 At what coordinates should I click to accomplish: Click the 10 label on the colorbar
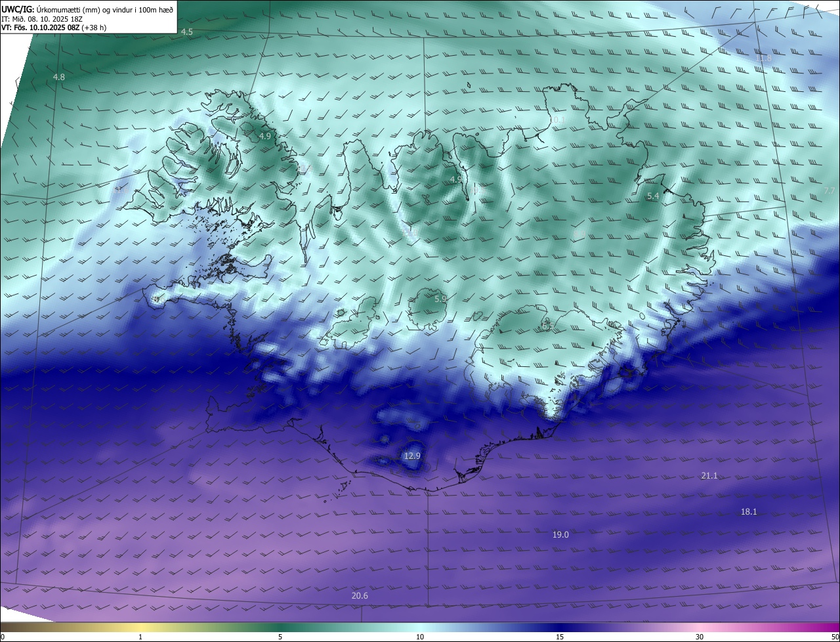click(420, 637)
